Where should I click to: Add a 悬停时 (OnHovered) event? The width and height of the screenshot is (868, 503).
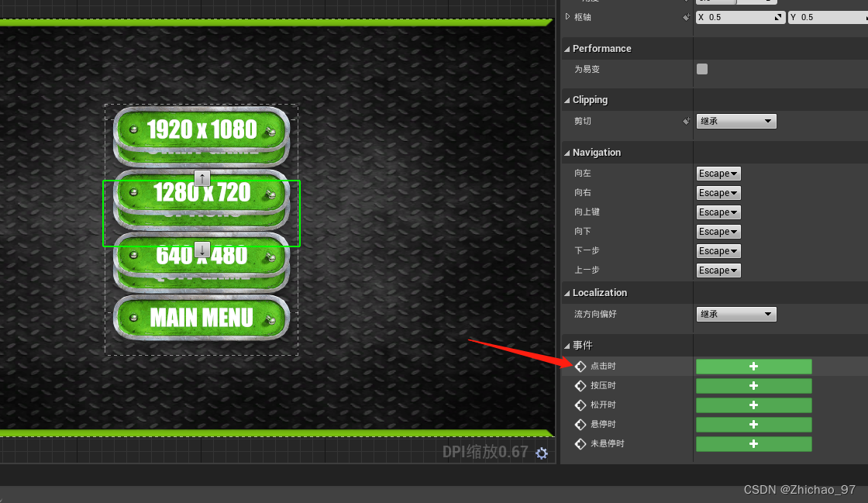click(x=753, y=425)
